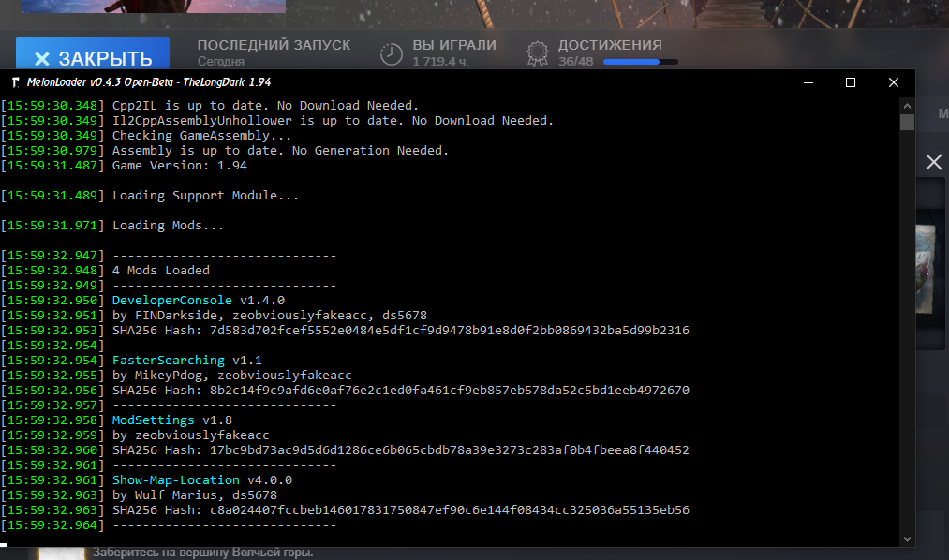Minimize the MelonLoader console window
Image resolution: width=949 pixels, height=560 pixels.
coord(808,82)
